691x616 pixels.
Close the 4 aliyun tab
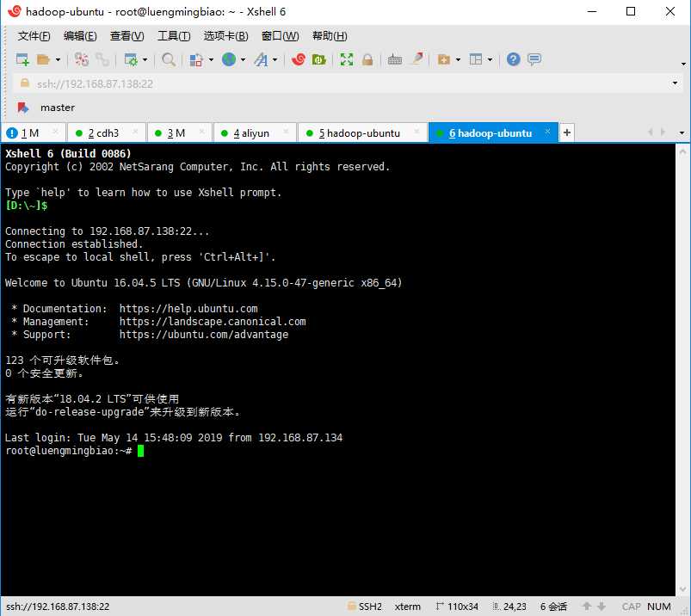pos(286,132)
